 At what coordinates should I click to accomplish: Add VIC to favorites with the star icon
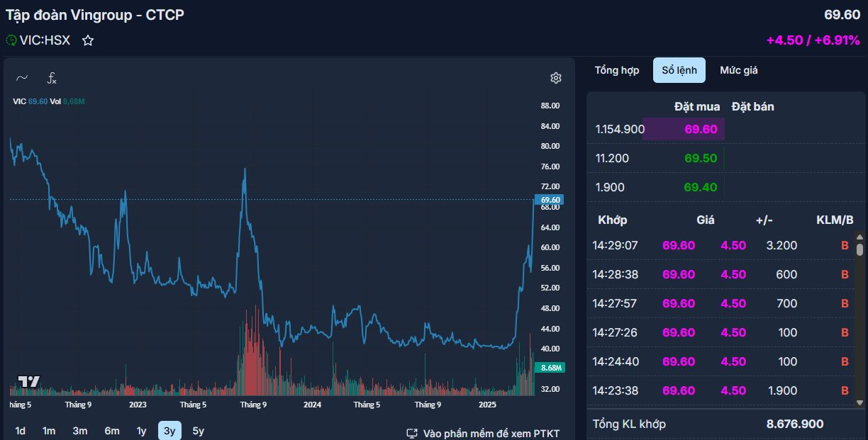[88, 40]
